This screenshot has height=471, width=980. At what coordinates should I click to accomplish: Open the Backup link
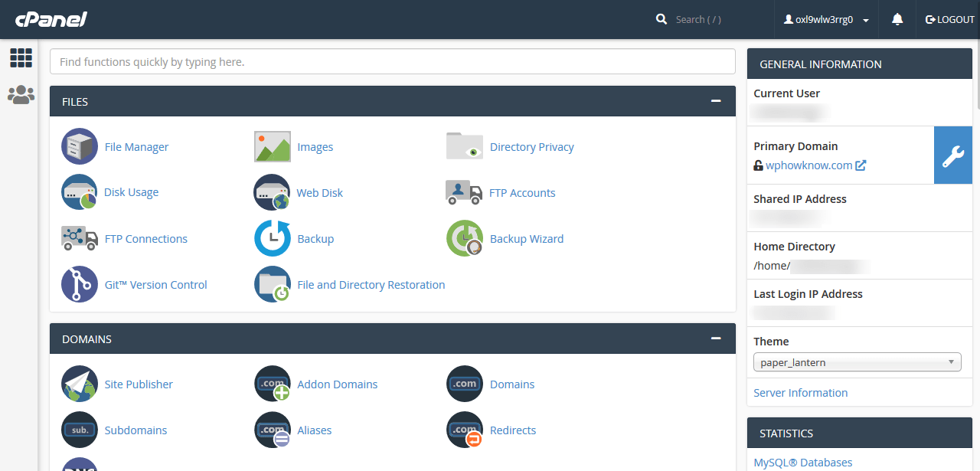coord(315,239)
